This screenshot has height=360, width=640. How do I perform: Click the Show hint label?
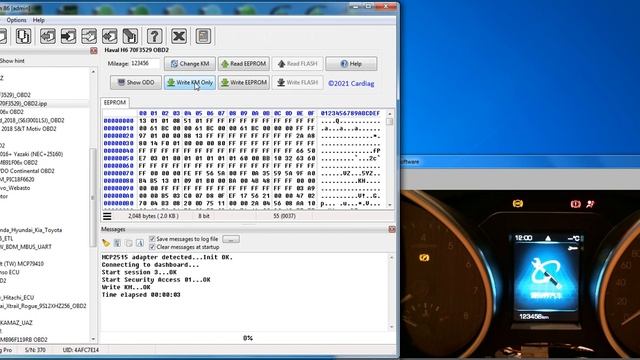(x=12, y=61)
